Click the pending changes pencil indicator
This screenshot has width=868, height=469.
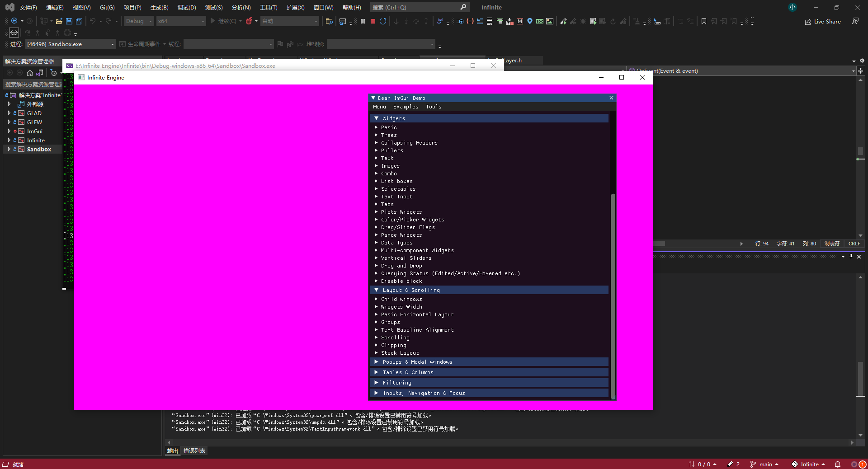733,464
